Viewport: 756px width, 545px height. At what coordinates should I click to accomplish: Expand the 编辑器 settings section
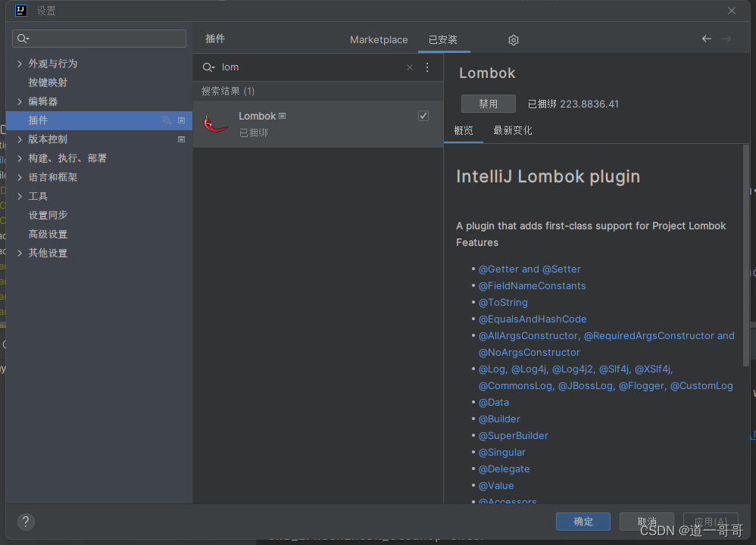(20, 101)
